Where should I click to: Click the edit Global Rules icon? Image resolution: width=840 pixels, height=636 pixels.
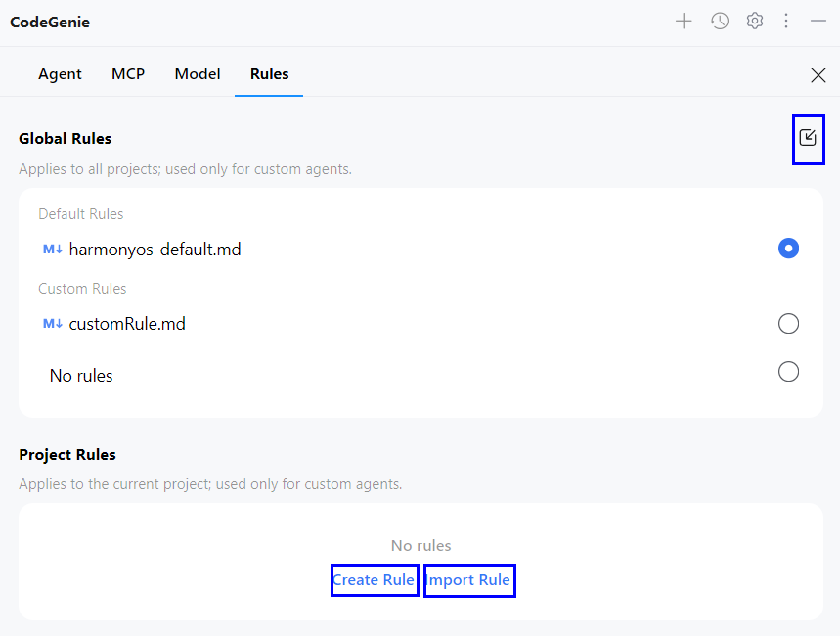pos(808,138)
